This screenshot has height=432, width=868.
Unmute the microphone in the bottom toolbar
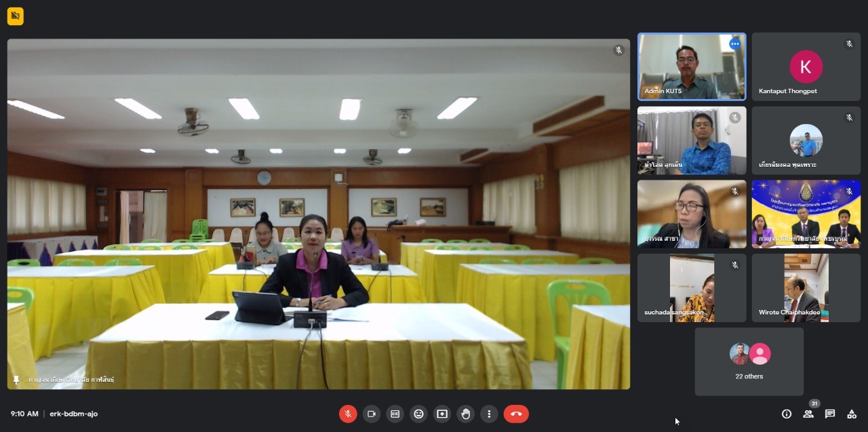(x=348, y=414)
